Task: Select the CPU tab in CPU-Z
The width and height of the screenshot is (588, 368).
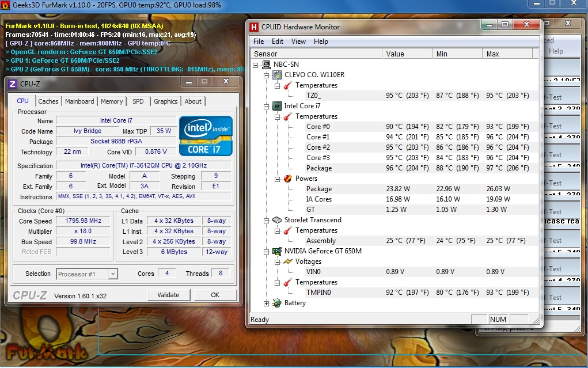Action: click(22, 101)
